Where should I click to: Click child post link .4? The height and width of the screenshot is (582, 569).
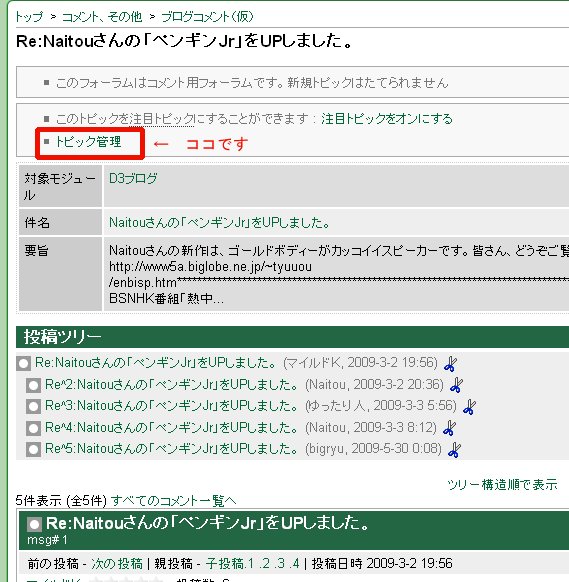[294, 563]
